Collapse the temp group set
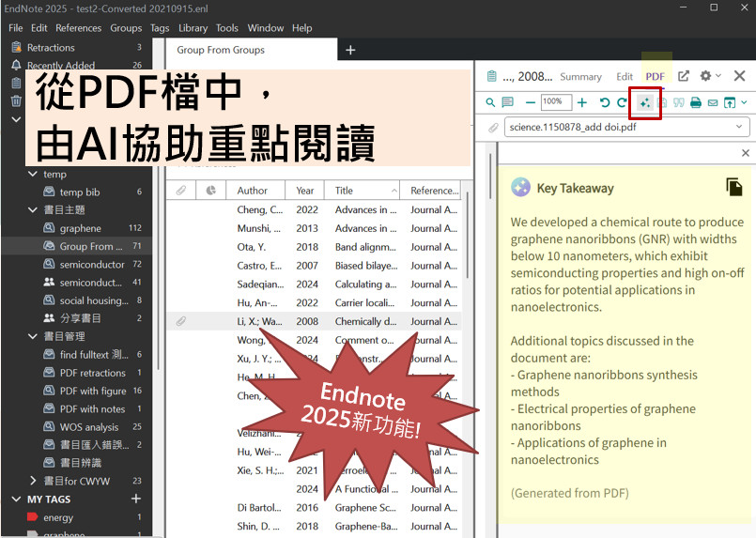 tap(32, 174)
